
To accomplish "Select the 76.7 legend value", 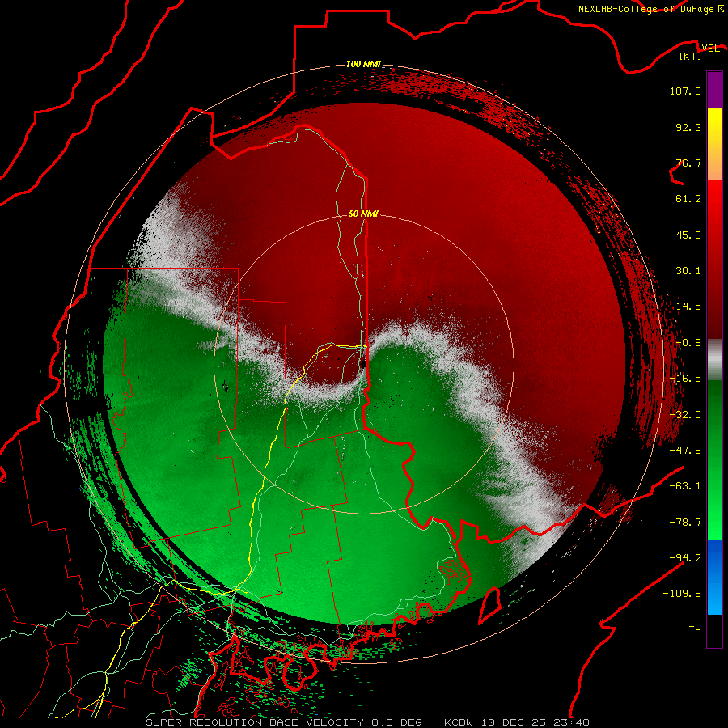I will coord(688,163).
